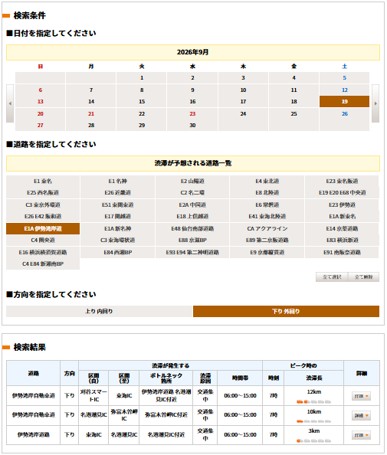The height and width of the screenshot is (455, 387).
Task: Toggle the E26 近畿道 road
Action: (x=118, y=193)
